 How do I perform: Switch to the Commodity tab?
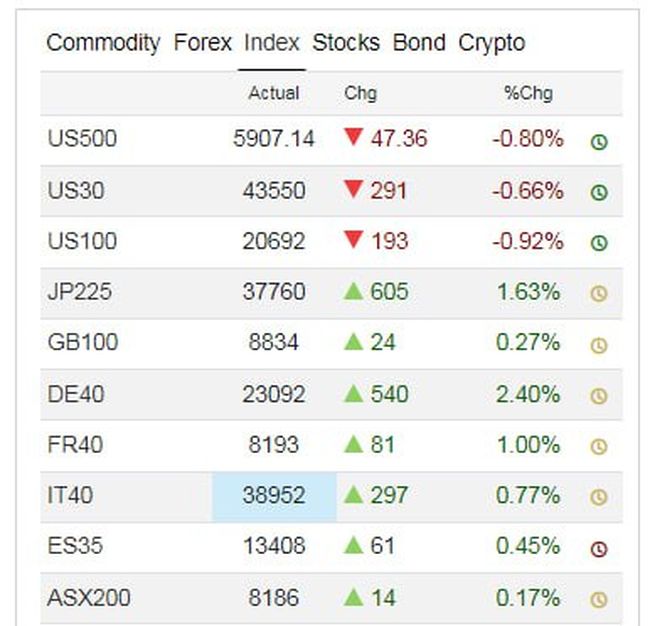point(103,43)
